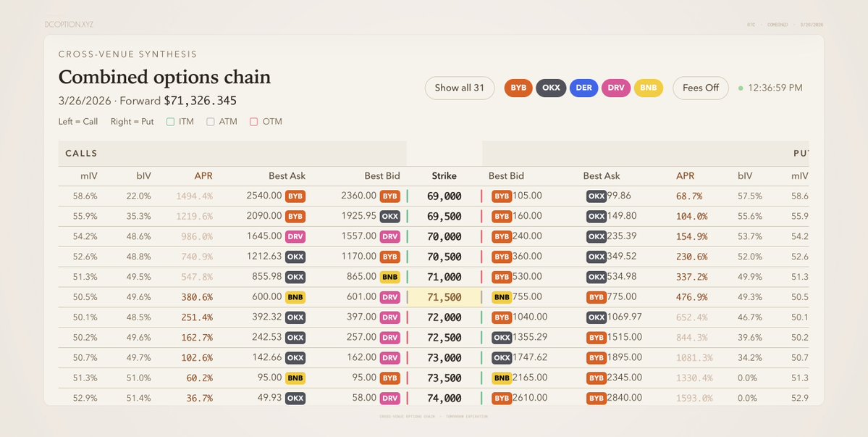Click OKX badge beside call bid 1925.95

coord(389,216)
